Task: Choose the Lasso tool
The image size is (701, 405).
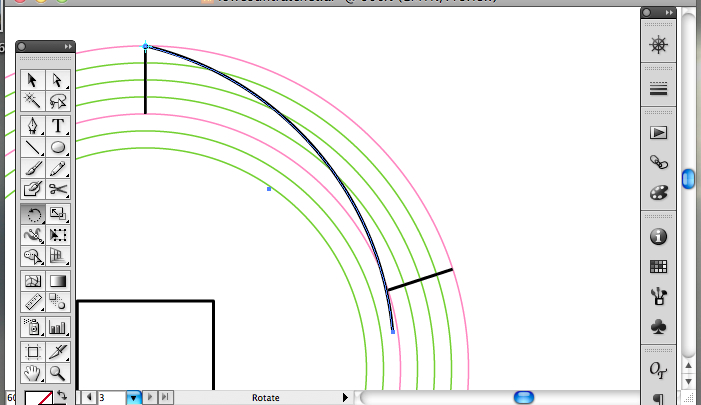Action: pos(58,101)
